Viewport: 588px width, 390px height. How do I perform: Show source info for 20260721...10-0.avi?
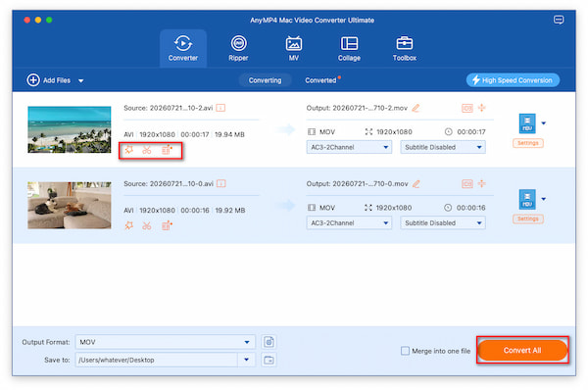click(221, 184)
